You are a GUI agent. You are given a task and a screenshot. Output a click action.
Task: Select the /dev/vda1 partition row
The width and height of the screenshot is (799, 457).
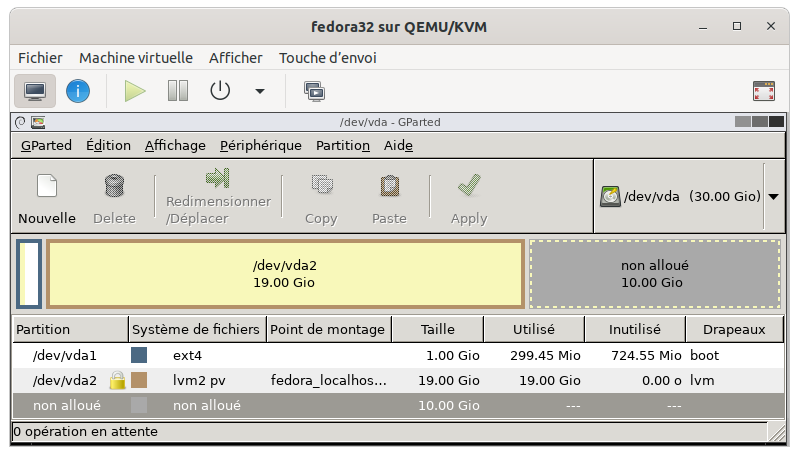click(398, 356)
